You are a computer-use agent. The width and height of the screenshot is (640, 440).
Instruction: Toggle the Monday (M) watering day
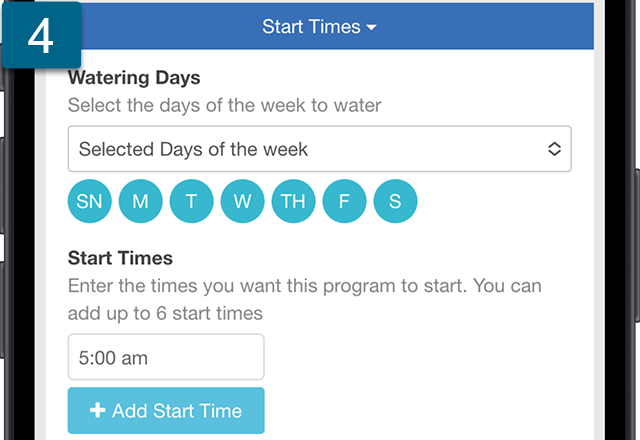(140, 201)
